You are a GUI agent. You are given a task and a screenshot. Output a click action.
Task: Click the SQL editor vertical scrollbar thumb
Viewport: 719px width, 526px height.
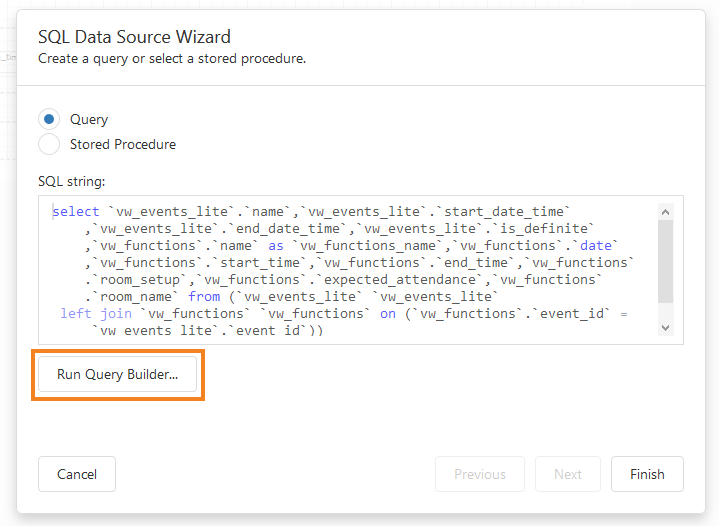665,261
